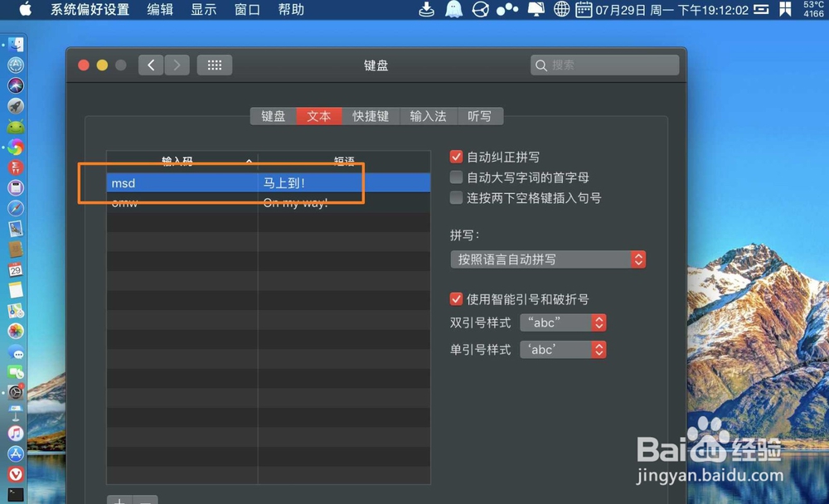Open the Calendar app showing date 29
Viewport: 829px width, 504px height.
(x=15, y=270)
